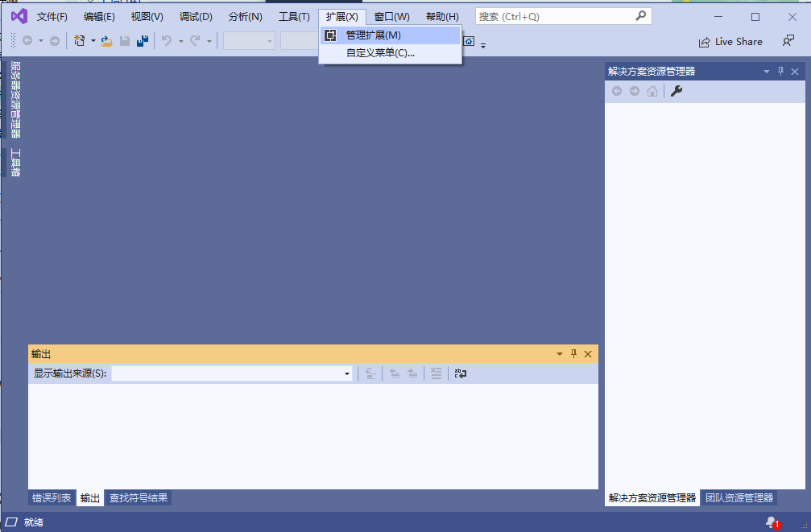Click the send feedback person icon
Screen dimensions: 811x532
click(x=788, y=41)
